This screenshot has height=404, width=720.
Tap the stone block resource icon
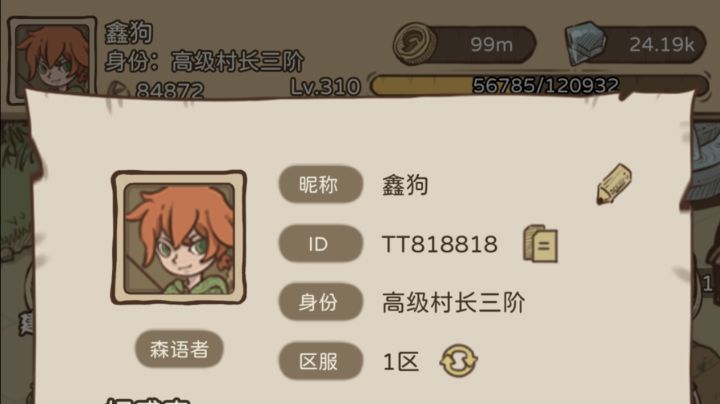point(585,43)
